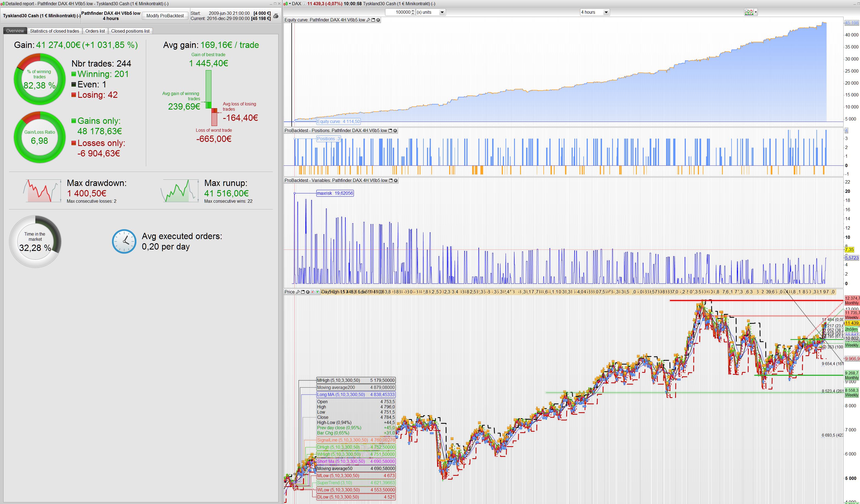Open the DAX candlestick chart menu arrow
Screen dimensions: 860x504
[x=290, y=4]
